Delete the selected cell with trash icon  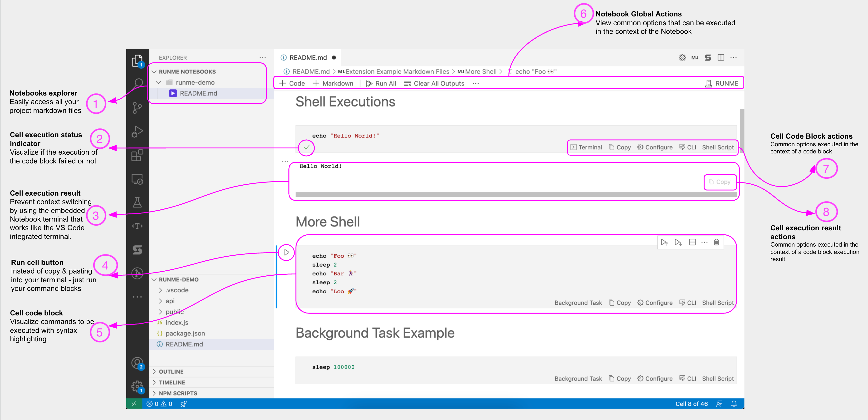tap(716, 242)
